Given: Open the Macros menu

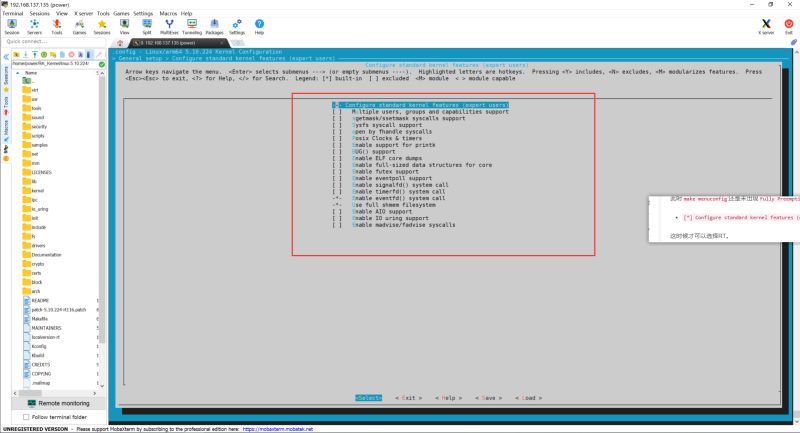Looking at the screenshot, I should coord(168,13).
